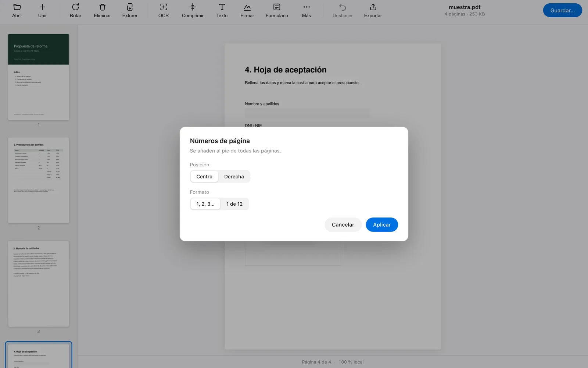Click the "4. Hoja de aceptación" heading

point(286,70)
